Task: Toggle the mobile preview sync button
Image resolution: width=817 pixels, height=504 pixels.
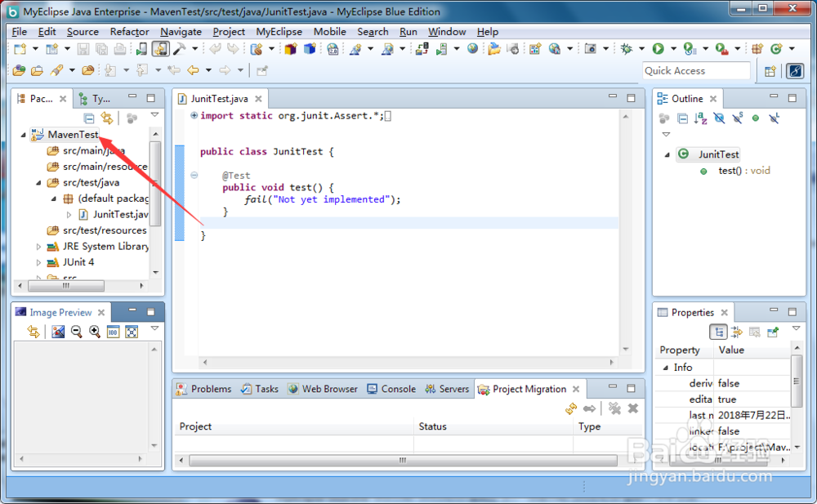Action: coord(160,49)
